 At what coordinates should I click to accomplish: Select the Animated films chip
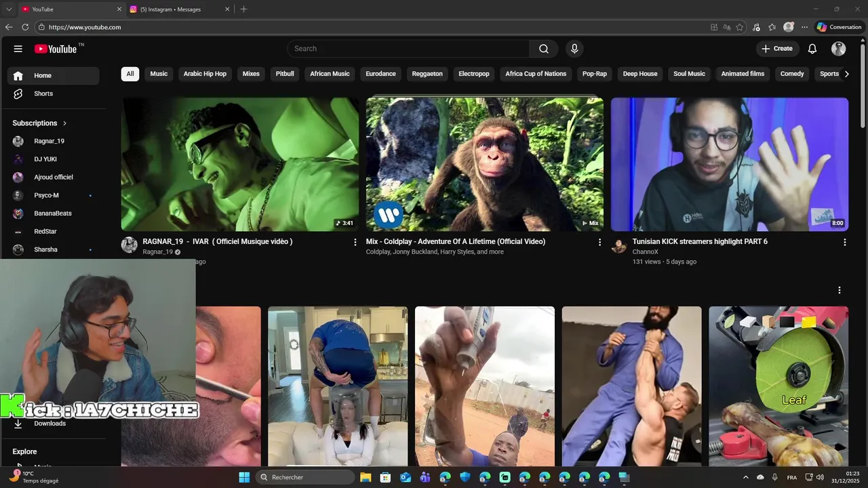pos(743,74)
